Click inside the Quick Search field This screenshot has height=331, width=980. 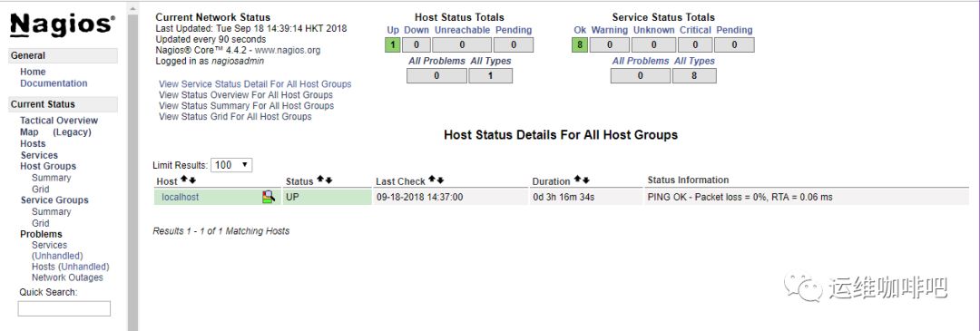pos(64,308)
